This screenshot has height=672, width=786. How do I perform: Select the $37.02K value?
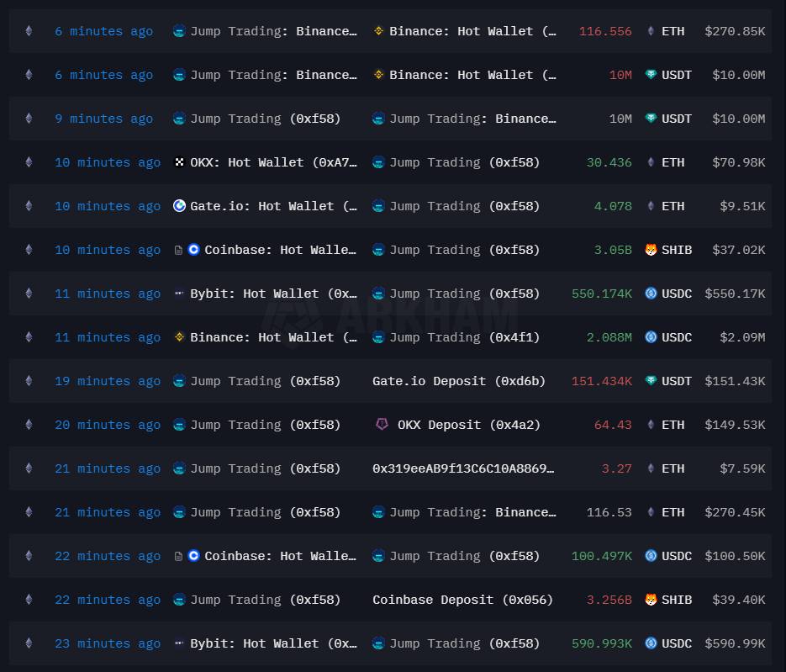[x=738, y=250]
